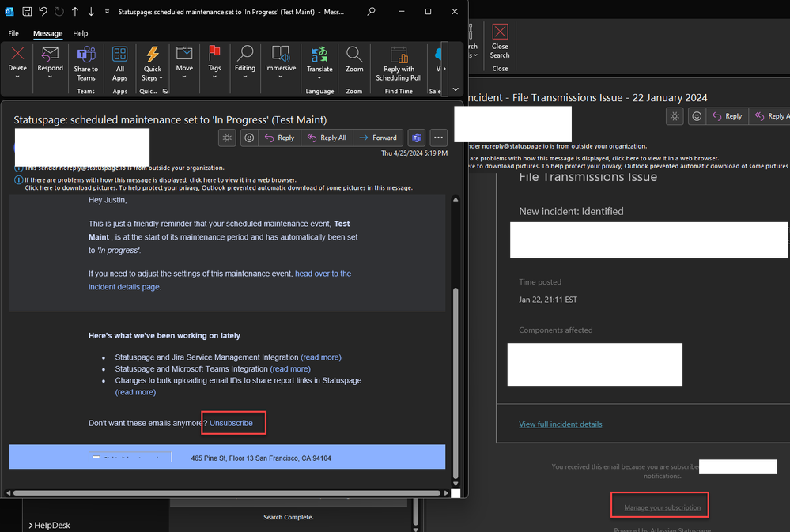790x532 pixels.
Task: Open the Help tab
Action: point(80,33)
